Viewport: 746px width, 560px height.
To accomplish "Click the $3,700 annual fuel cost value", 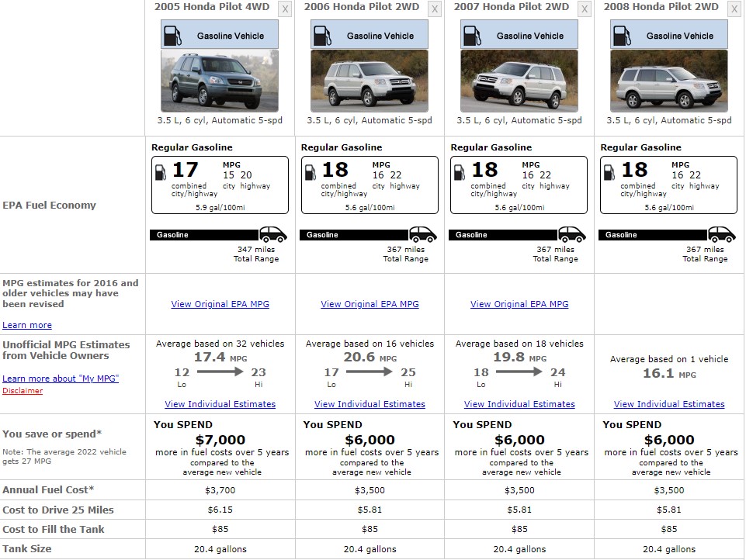I will coord(220,490).
